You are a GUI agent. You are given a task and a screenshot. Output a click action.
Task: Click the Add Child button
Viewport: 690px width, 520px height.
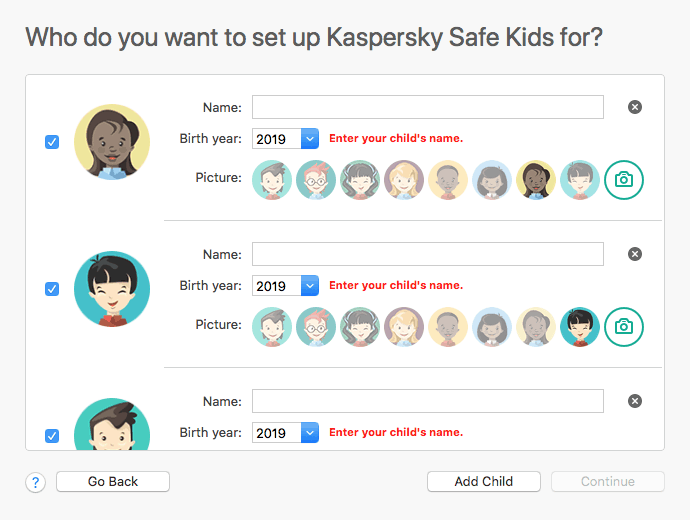coord(483,482)
